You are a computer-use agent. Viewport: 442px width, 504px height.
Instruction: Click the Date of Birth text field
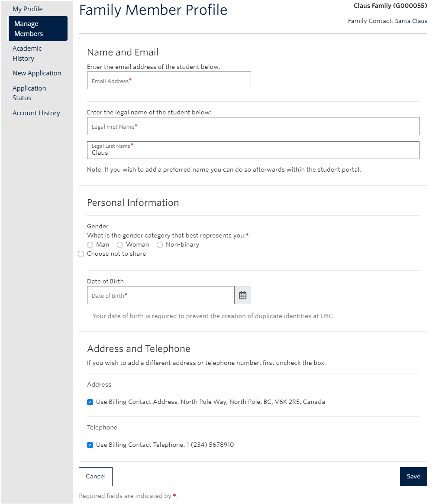point(160,295)
